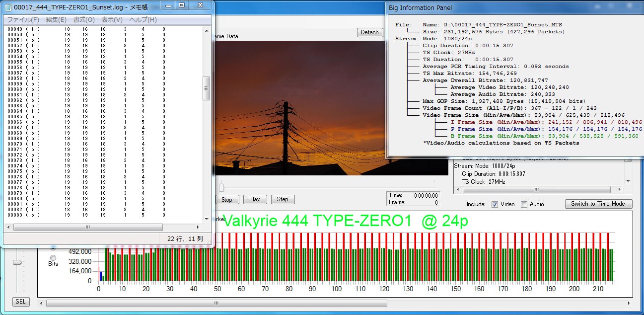644x315 pixels.
Task: Click the SEL button
Action: (20, 302)
